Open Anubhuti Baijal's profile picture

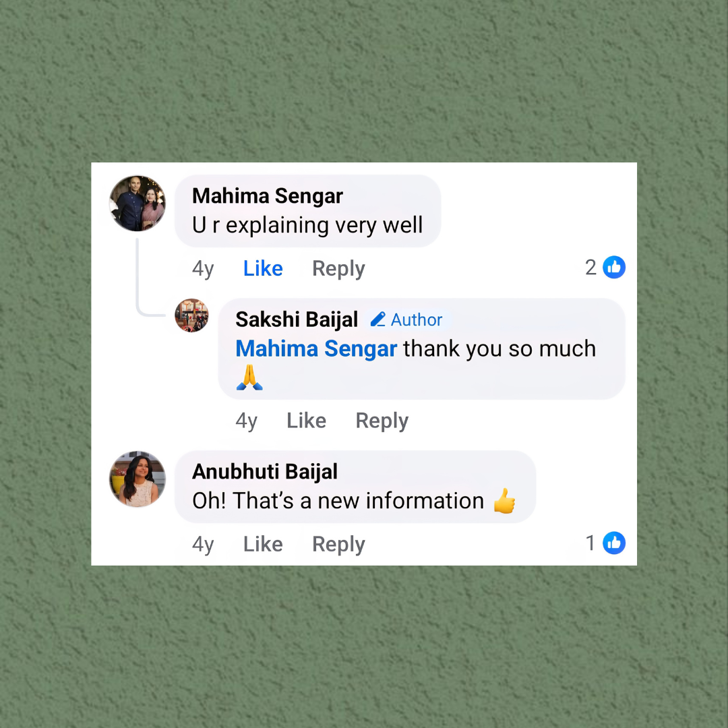tap(138, 479)
